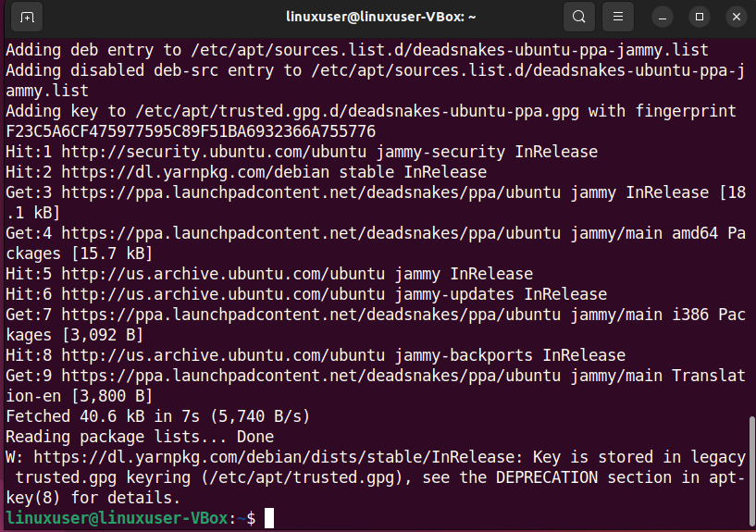Click the search icon in title bar
756x532 pixels.
578,17
